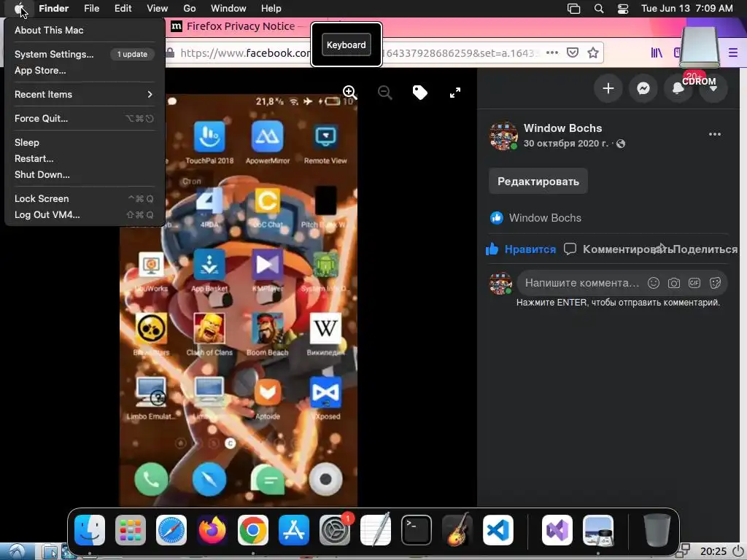Open Window Bochs profile name link
This screenshot has width=747, height=560.
coord(562,128)
